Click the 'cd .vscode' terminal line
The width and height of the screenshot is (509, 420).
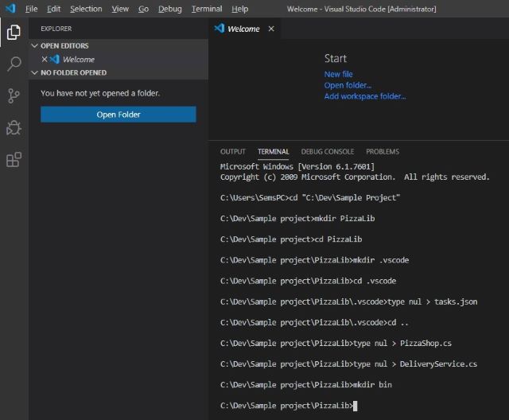coord(308,281)
